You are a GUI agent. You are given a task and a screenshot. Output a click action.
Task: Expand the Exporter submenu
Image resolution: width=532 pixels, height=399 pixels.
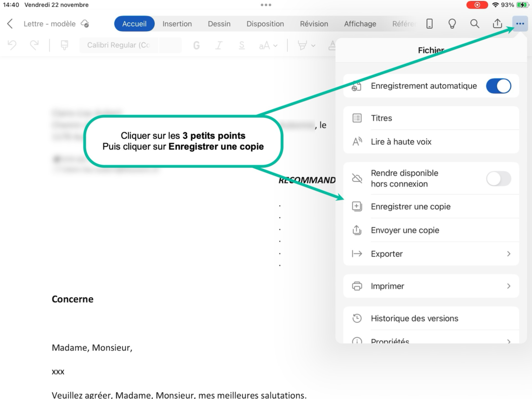coord(431,254)
